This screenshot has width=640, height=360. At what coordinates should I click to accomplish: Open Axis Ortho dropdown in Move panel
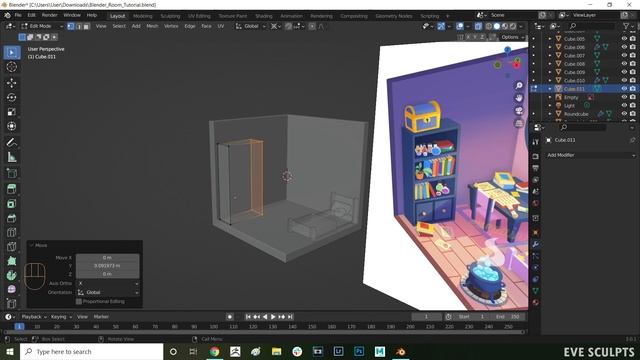point(107,283)
